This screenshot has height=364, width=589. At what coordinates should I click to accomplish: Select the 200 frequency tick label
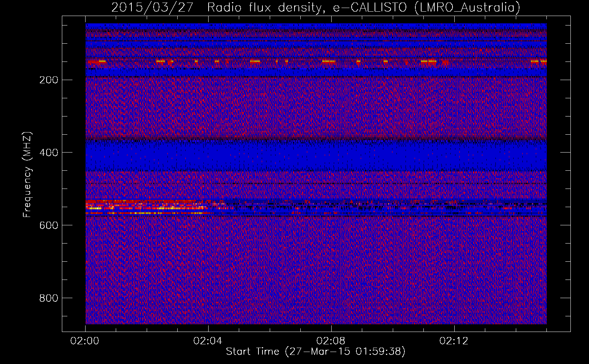pos(48,80)
